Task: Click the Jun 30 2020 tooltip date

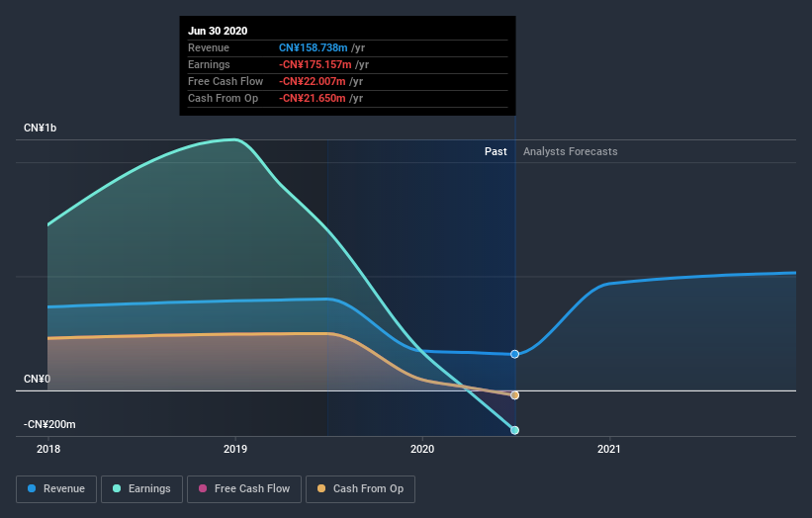Action: coord(218,31)
